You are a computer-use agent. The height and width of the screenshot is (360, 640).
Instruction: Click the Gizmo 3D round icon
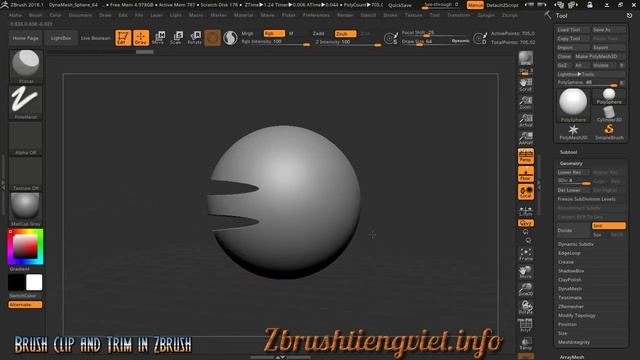click(x=212, y=38)
